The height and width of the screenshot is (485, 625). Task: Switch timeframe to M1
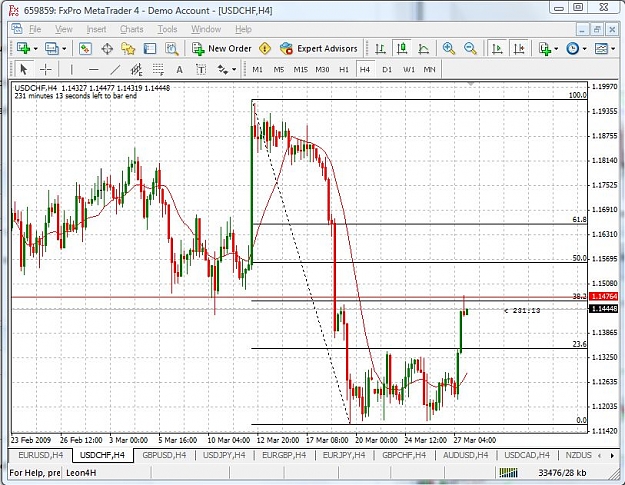(257, 70)
